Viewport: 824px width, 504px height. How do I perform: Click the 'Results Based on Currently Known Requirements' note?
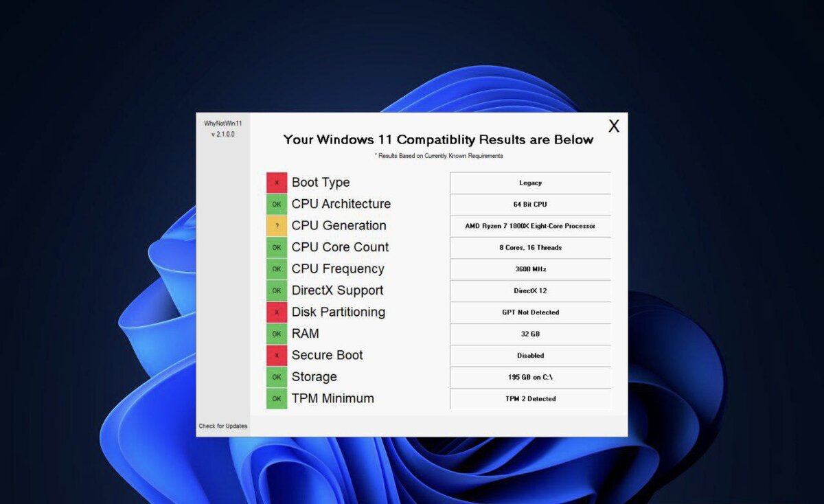pyautogui.click(x=439, y=156)
